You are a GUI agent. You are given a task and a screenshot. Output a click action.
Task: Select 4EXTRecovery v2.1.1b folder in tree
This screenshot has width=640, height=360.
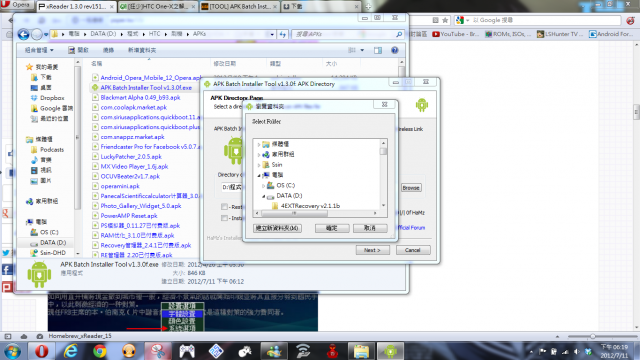(310, 206)
